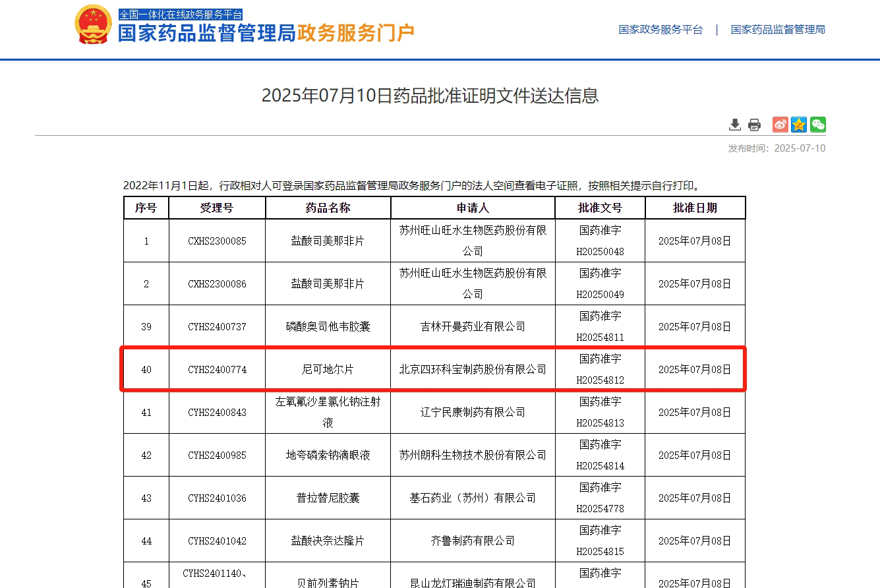Click serial number 44 cell
Viewport: 880px width, 588px height.
pyautogui.click(x=146, y=541)
